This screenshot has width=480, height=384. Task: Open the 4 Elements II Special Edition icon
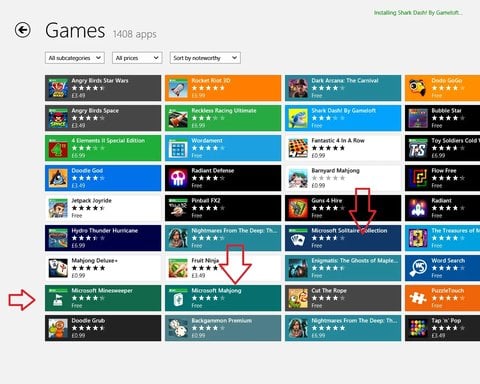58,148
